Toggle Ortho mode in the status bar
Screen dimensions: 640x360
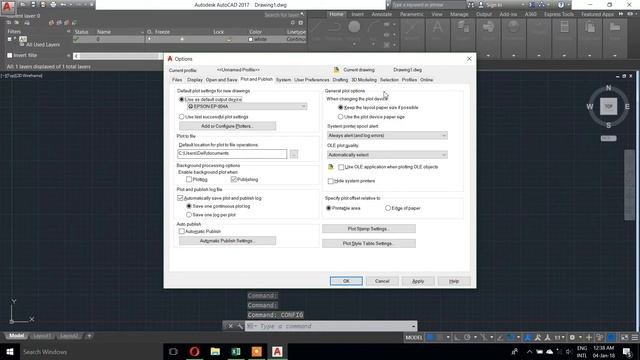click(457, 338)
